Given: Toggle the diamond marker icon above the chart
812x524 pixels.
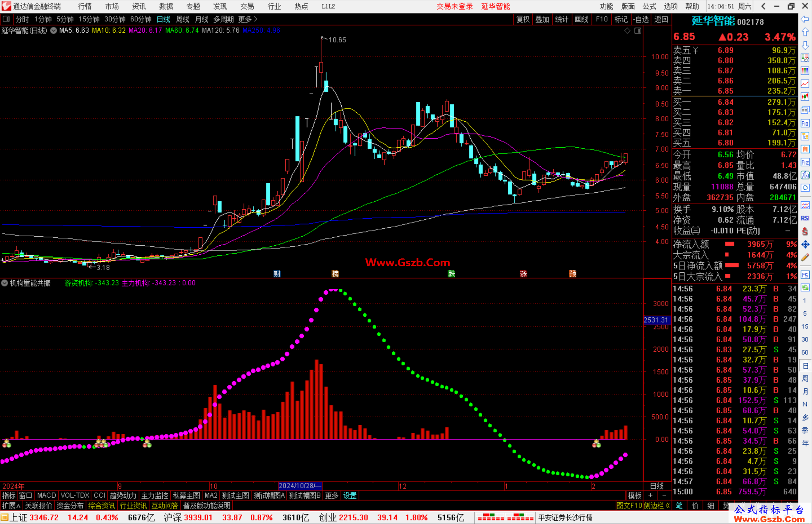Looking at the screenshot, I should 627,31.
